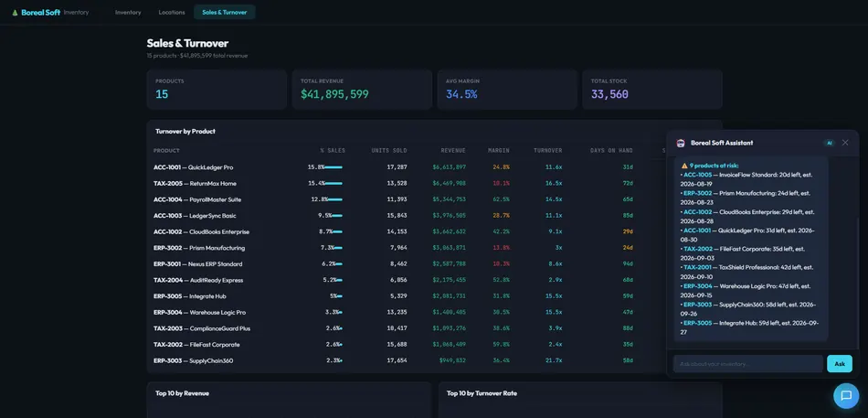Click the Top 10 by Turnover Rate heading
The image size is (868, 418).
click(x=482, y=393)
